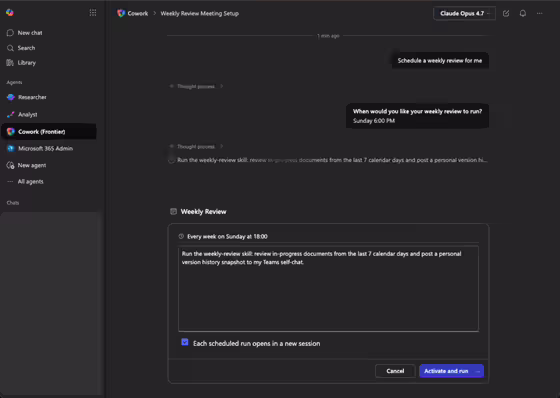Click the Sunday 6:00 PM reply message

pyautogui.click(x=417, y=116)
